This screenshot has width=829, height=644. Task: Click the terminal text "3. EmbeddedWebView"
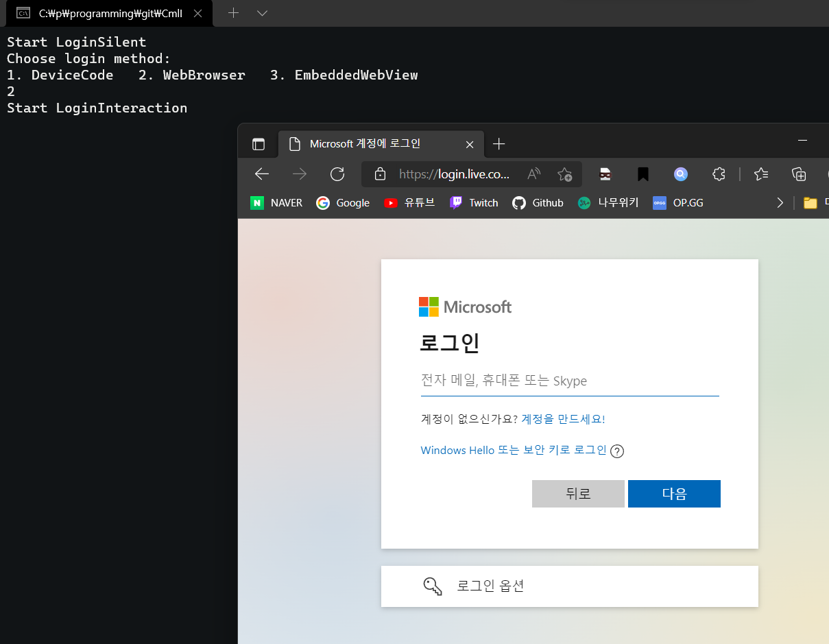point(344,75)
